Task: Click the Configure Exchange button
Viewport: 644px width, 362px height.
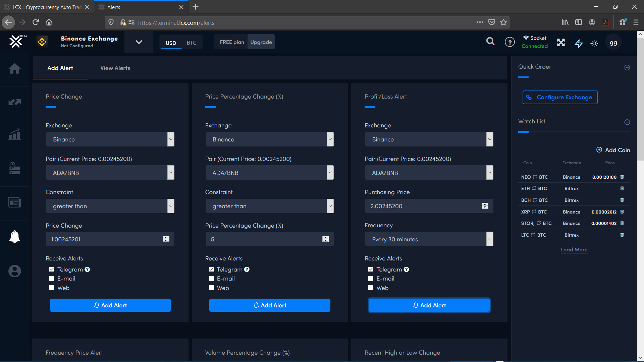Action: pyautogui.click(x=560, y=97)
